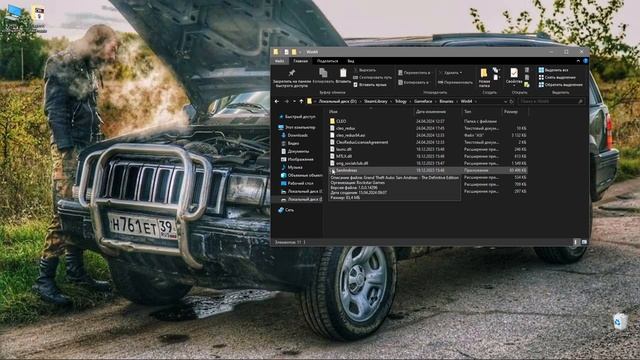Go forward using the Forward arrow
This screenshot has height=360, width=640.
coord(286,101)
